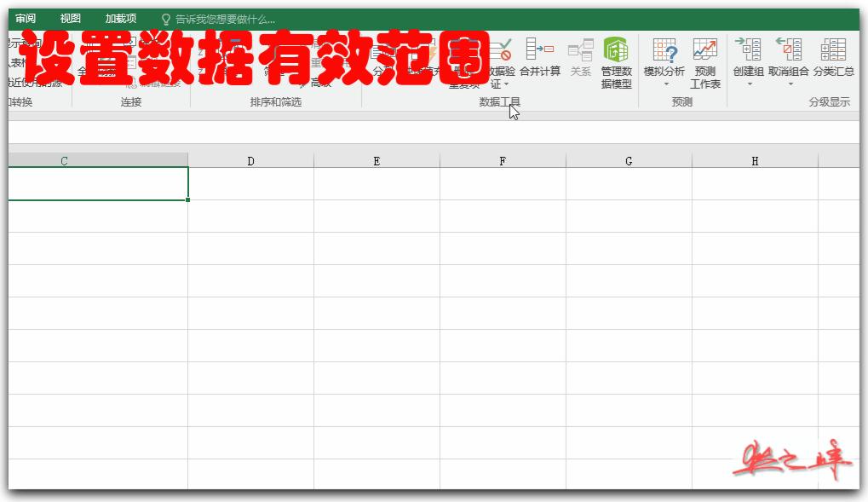
Task: Open the View (视图) tab
Action: pyautogui.click(x=70, y=17)
